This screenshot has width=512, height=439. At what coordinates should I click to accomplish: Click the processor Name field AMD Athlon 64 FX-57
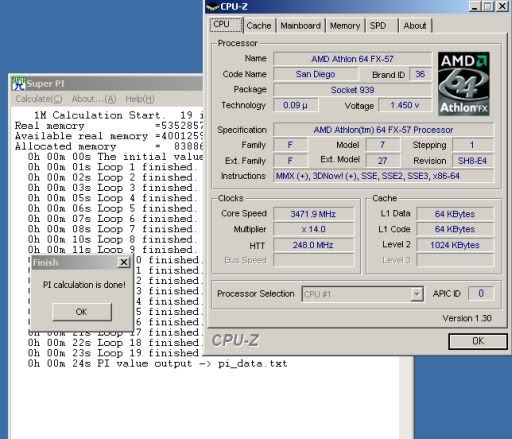(352, 59)
